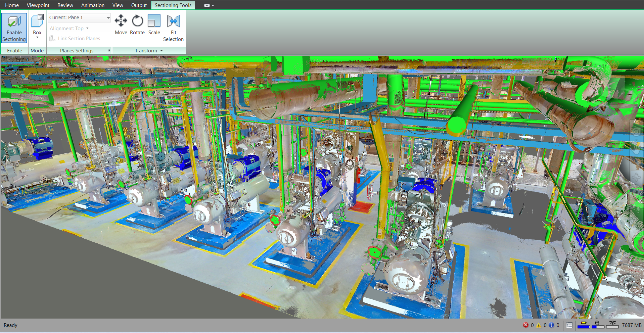
Task: Select the Scale transform tool
Action: pyautogui.click(x=154, y=25)
